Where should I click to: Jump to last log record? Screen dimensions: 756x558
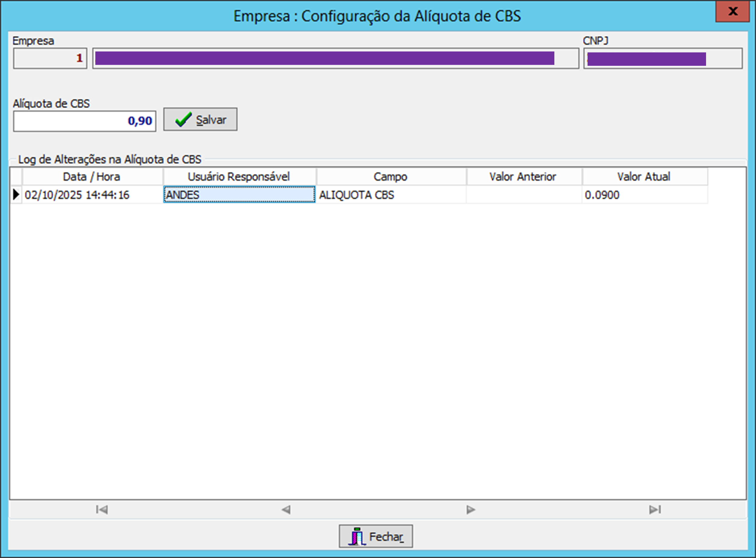655,509
